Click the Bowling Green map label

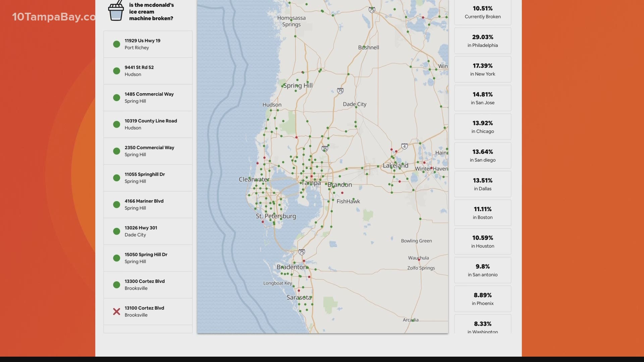[416, 241]
